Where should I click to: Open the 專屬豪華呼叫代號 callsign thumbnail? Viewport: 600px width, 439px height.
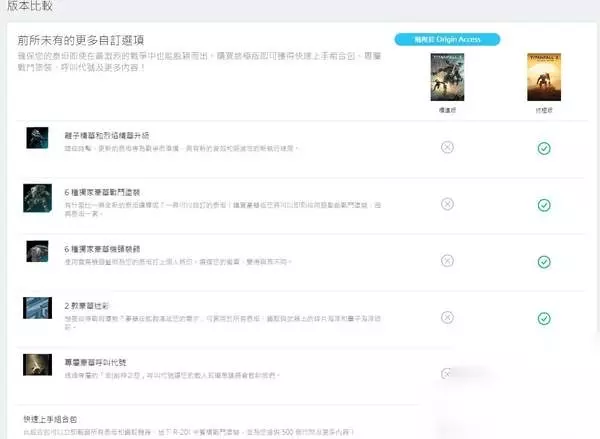[x=37, y=365]
